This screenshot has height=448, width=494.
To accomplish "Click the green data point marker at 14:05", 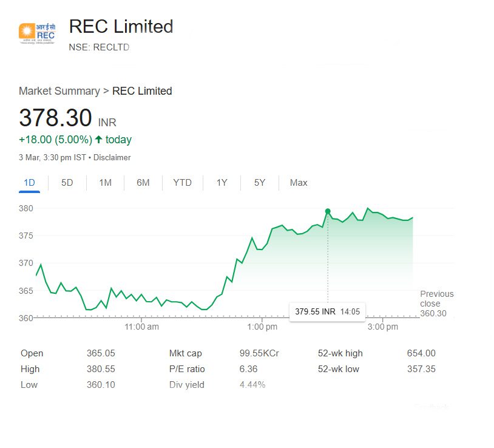I will 328,211.
